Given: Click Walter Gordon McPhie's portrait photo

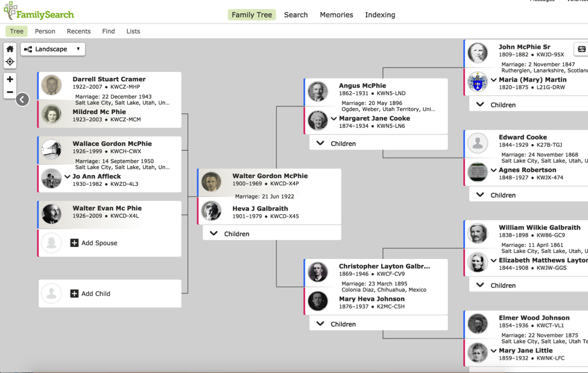Looking at the screenshot, I should [x=210, y=181].
